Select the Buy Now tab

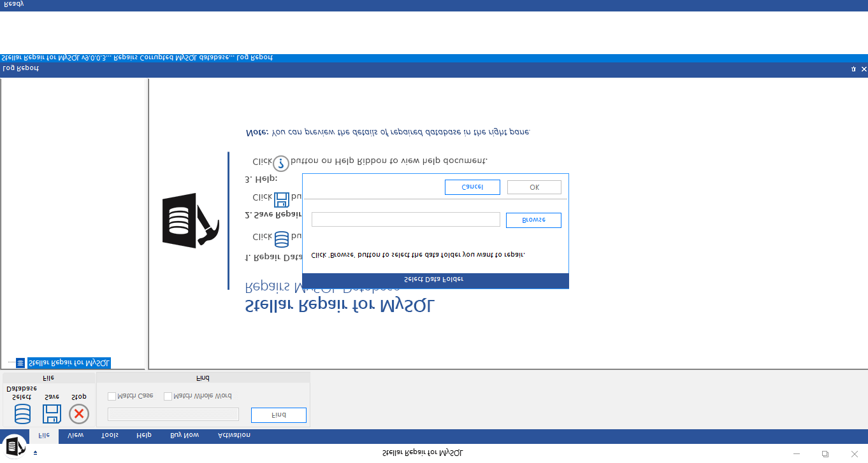(x=184, y=436)
